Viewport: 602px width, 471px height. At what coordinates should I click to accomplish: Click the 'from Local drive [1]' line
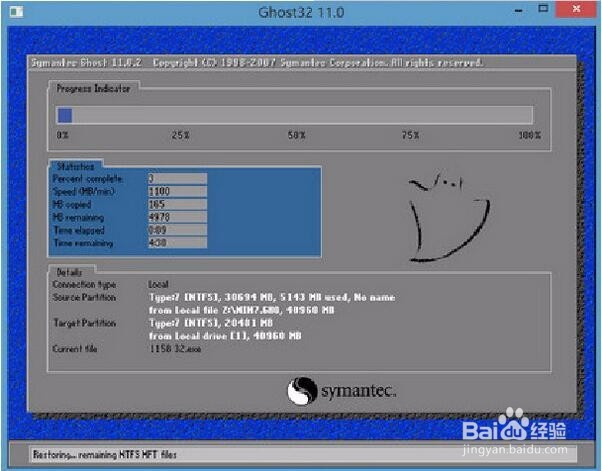[225, 336]
